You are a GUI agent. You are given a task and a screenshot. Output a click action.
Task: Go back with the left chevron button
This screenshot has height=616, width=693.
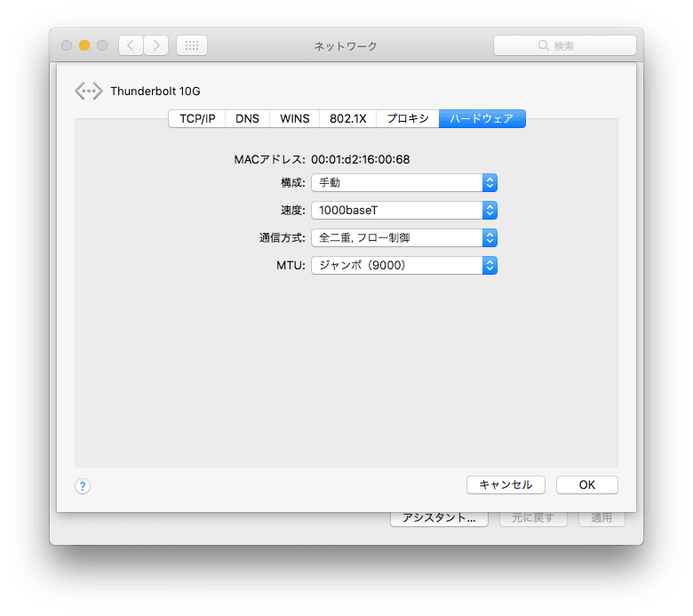131,45
